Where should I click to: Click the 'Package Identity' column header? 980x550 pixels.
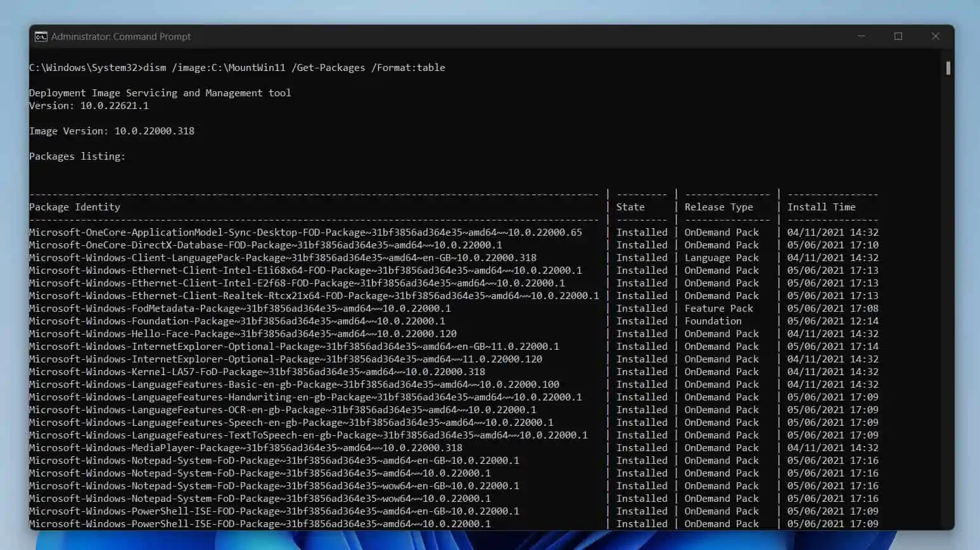click(75, 207)
